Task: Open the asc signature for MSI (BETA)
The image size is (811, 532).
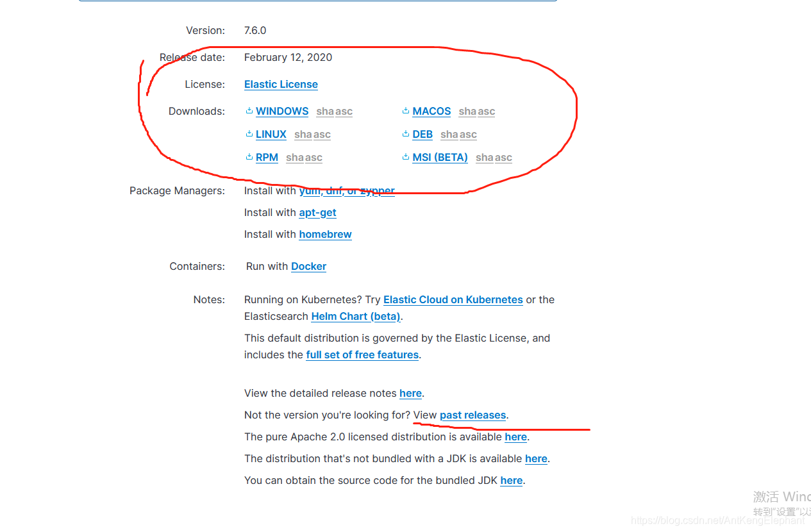Action: pos(503,158)
